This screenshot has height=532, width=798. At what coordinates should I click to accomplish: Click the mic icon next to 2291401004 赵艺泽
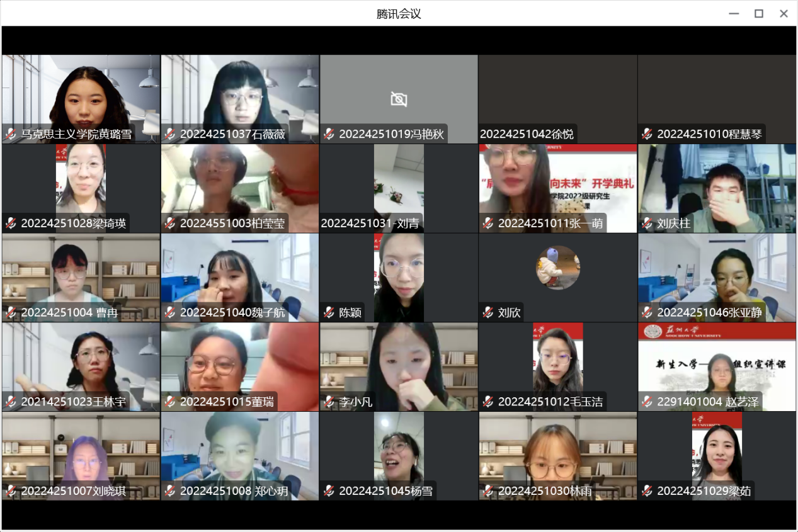[647, 402]
